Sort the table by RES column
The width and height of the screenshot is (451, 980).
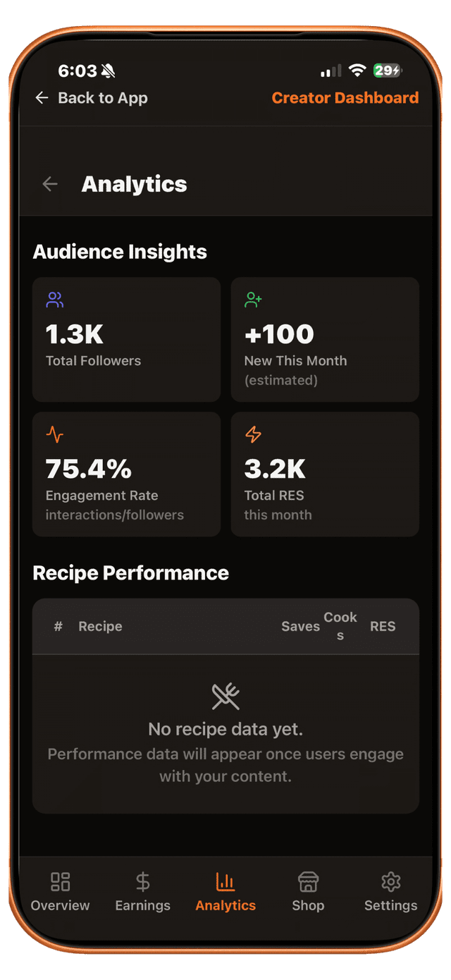(383, 627)
